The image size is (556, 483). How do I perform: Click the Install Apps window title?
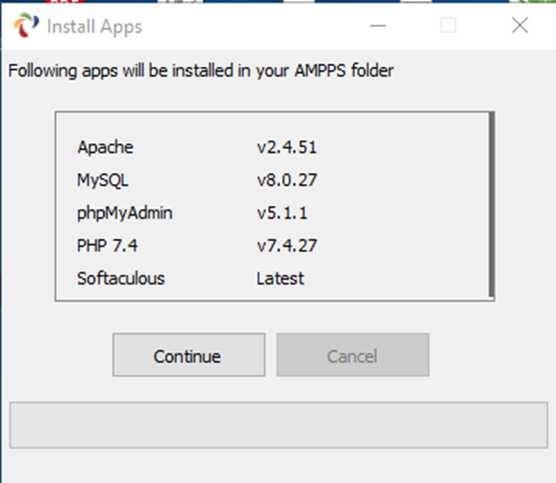coord(94,27)
